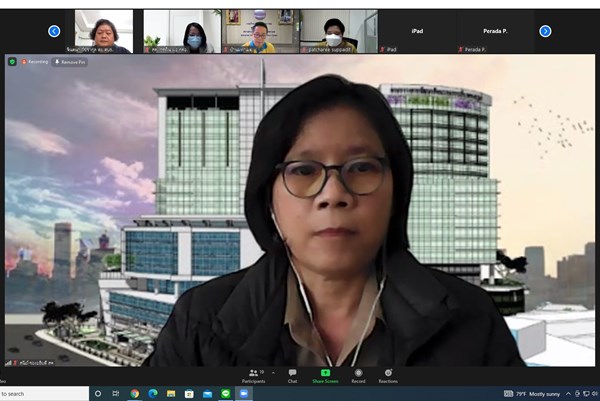This screenshot has width=600, height=401.
Task: Click the Zoom icon on the taskbar
Action: (244, 393)
